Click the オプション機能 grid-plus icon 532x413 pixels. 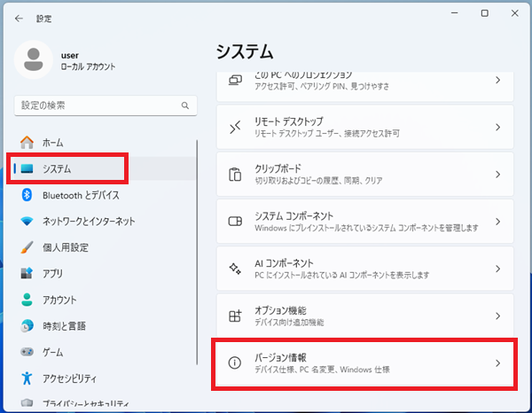235,316
